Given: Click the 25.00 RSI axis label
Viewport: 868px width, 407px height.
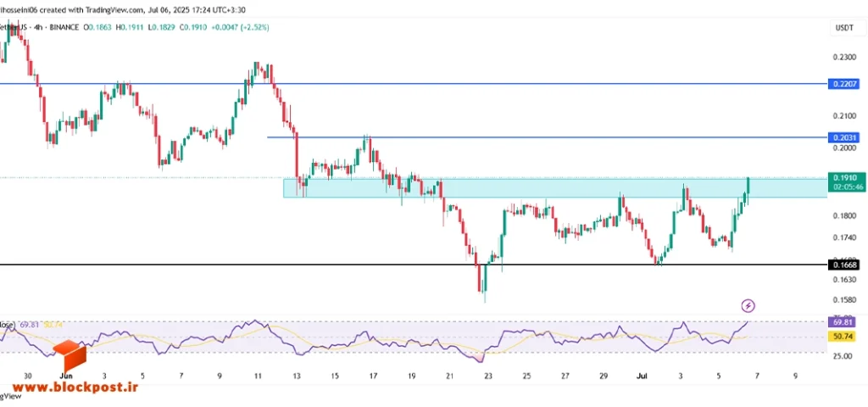Looking at the screenshot, I should coord(843,356).
